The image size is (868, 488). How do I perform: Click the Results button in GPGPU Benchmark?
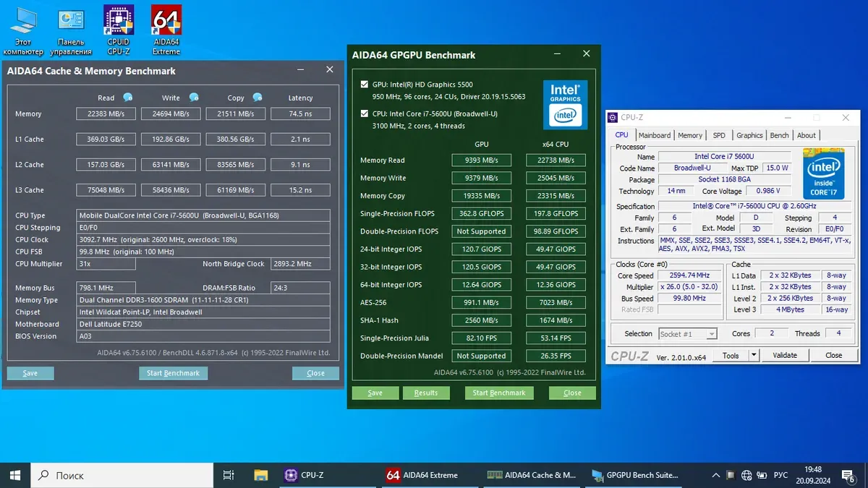[425, 393]
